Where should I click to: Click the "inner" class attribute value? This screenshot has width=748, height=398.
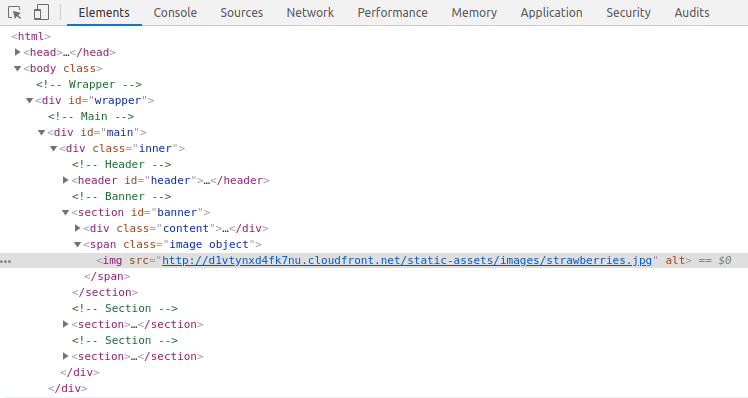[155, 148]
